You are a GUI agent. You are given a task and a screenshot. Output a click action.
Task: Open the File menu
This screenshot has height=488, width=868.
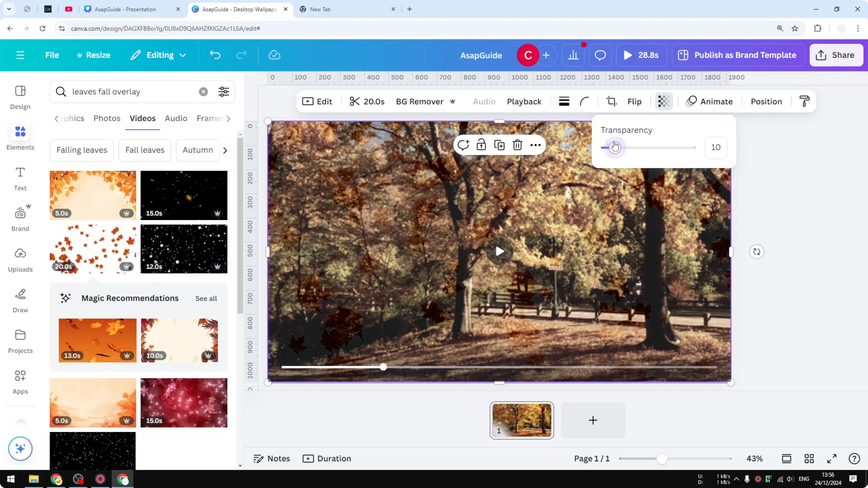click(x=52, y=55)
